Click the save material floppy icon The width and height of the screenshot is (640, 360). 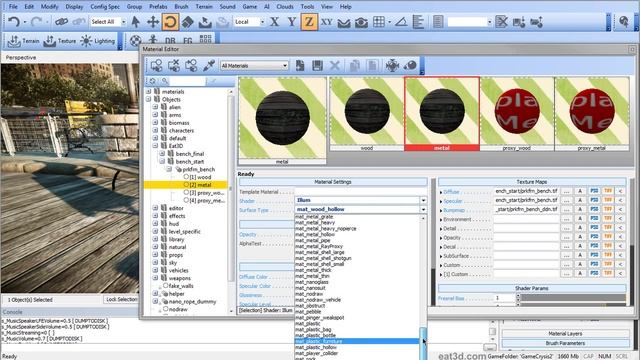[317, 65]
